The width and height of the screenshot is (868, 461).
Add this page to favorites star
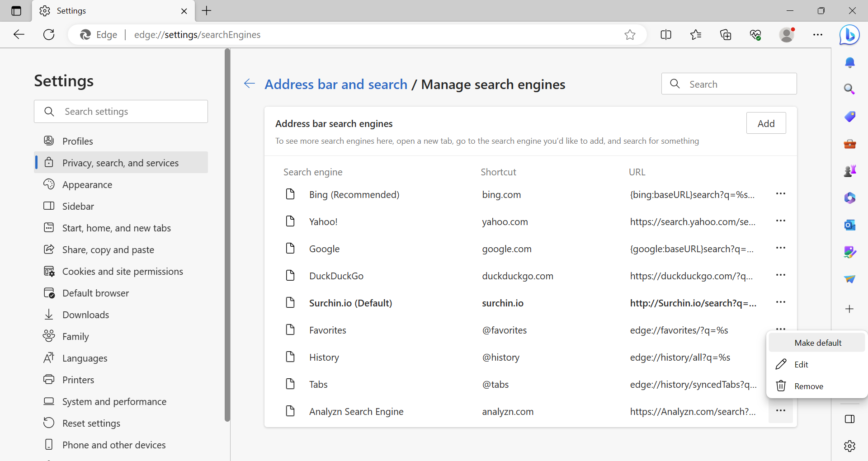tap(630, 35)
